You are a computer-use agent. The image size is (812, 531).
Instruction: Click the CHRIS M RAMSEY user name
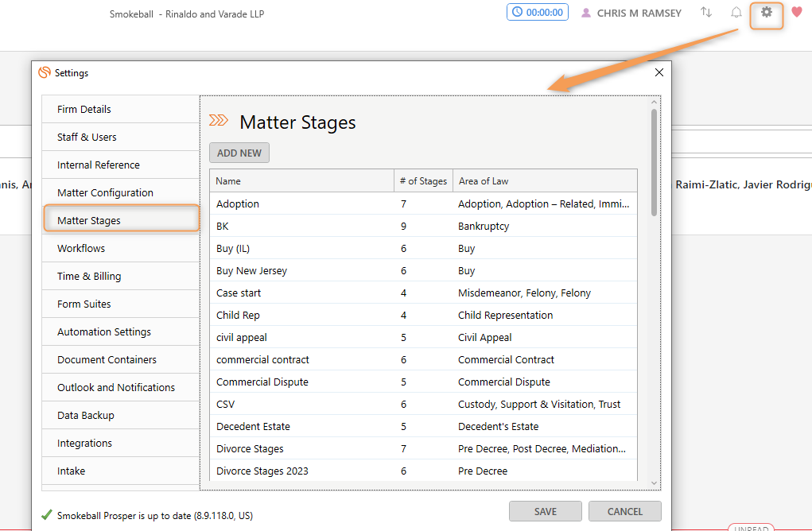click(639, 13)
